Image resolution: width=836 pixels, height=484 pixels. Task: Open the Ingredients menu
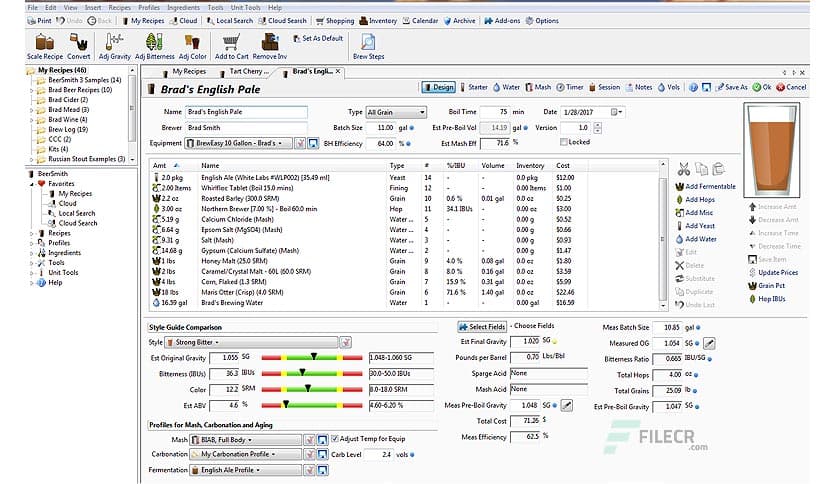(183, 7)
